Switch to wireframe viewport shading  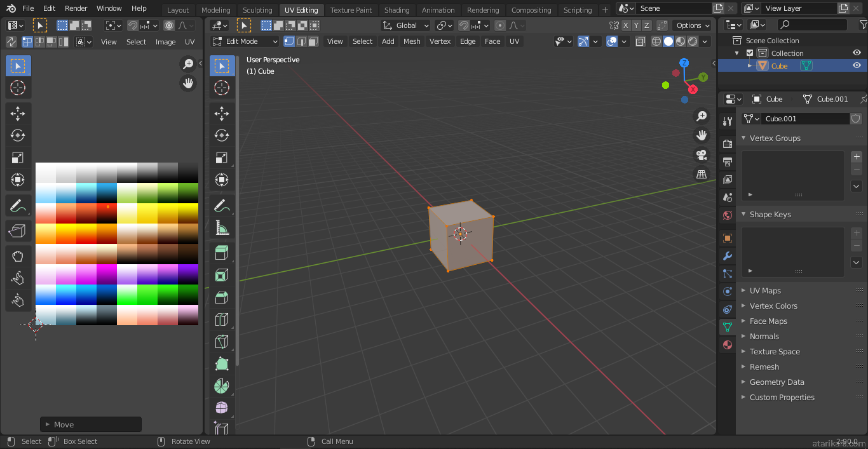(x=656, y=41)
